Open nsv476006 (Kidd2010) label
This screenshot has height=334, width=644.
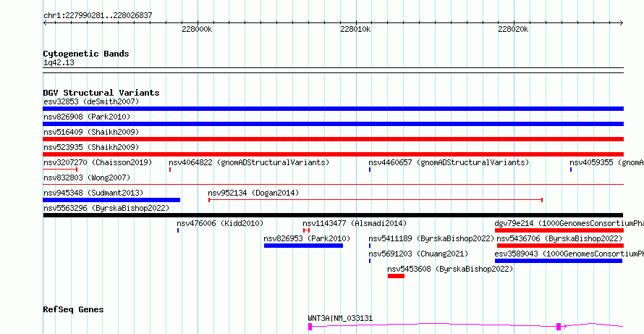point(220,223)
